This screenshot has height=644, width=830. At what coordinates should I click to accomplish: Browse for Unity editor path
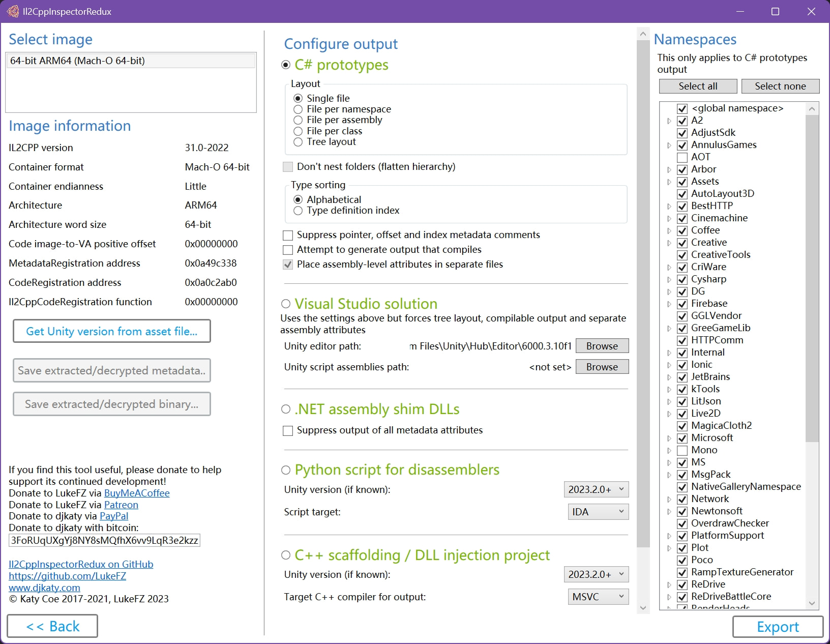(602, 346)
